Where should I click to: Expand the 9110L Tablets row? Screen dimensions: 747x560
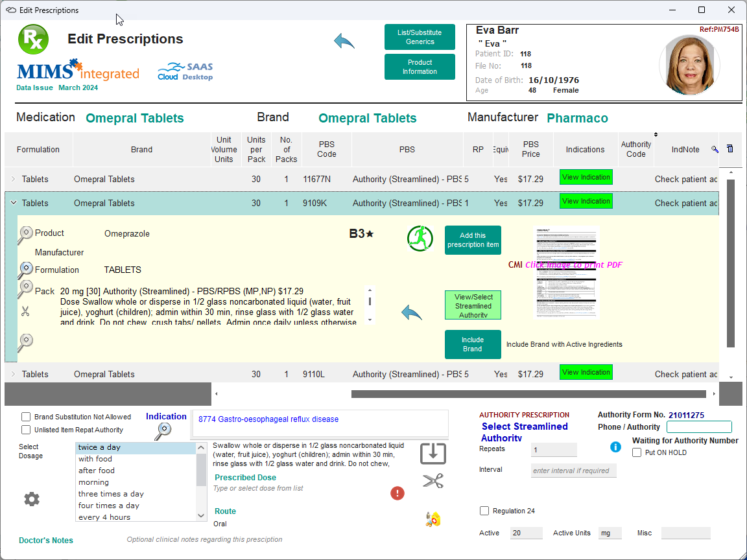point(14,374)
